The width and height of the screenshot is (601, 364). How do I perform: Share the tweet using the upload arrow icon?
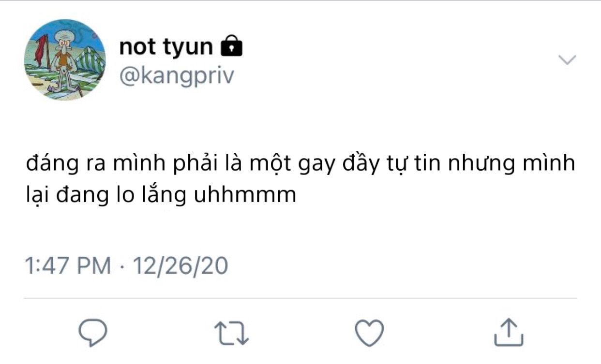point(509,333)
